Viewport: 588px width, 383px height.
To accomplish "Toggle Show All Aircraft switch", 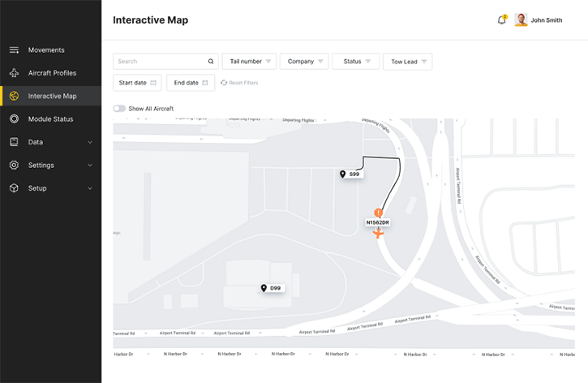I will tap(119, 109).
